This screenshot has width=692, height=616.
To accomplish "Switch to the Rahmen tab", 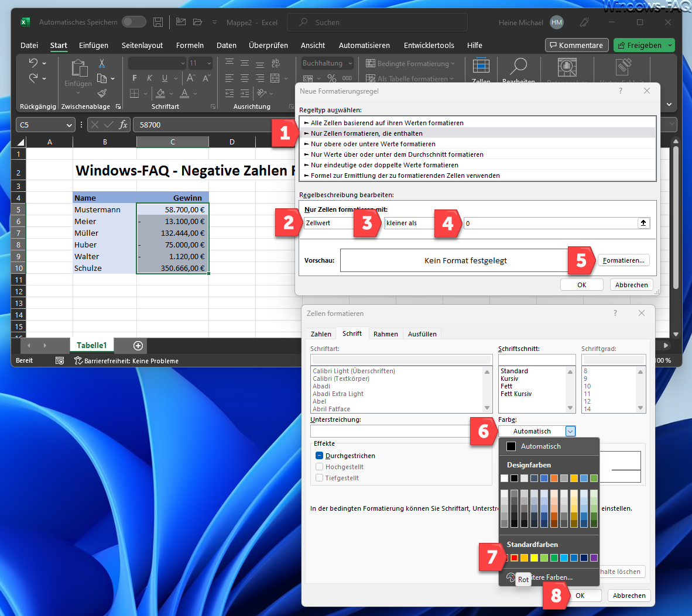I will [386, 334].
